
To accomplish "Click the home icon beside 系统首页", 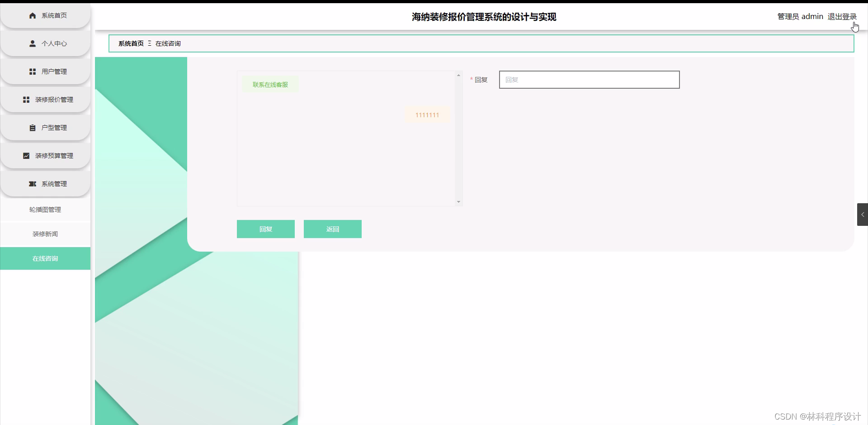I will [33, 15].
